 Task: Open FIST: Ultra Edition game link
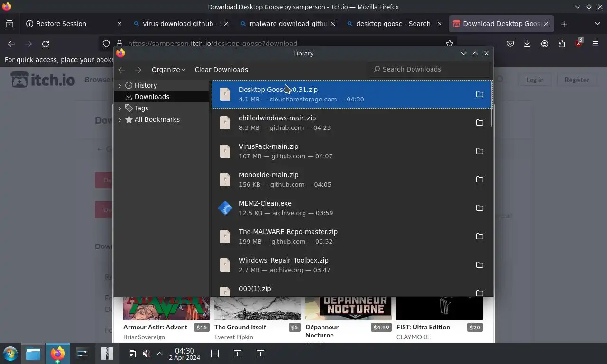[x=423, y=327]
